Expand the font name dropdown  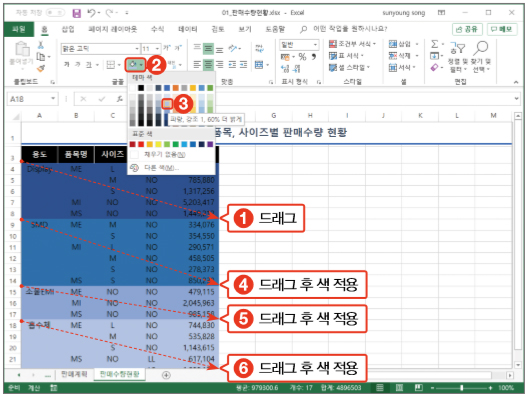(x=137, y=49)
